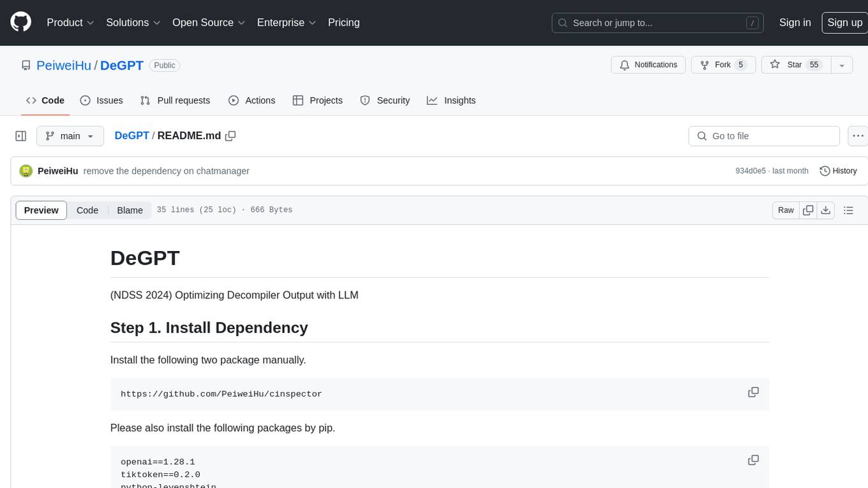
Task: Expand the Open Source menu
Action: tap(209, 22)
